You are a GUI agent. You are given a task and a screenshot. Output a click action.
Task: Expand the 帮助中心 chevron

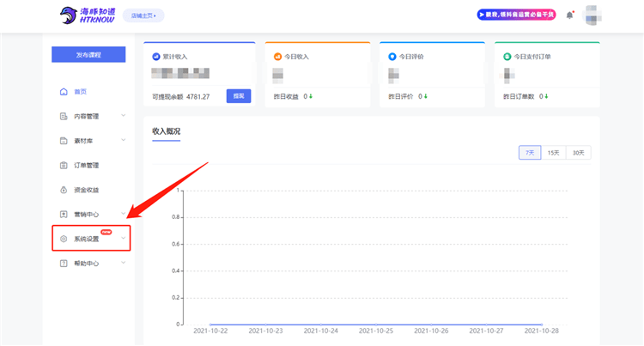[123, 263]
